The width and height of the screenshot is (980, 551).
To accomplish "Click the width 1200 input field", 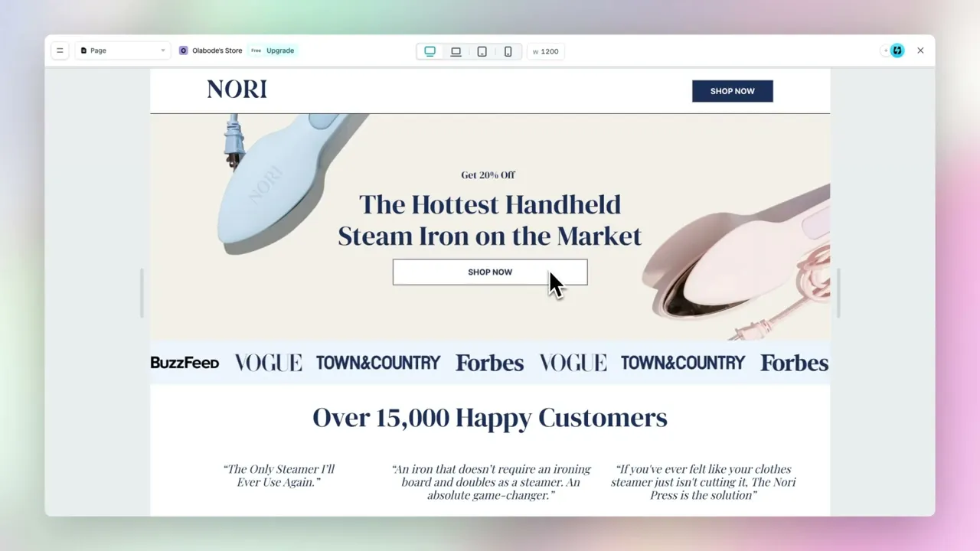I will [546, 51].
